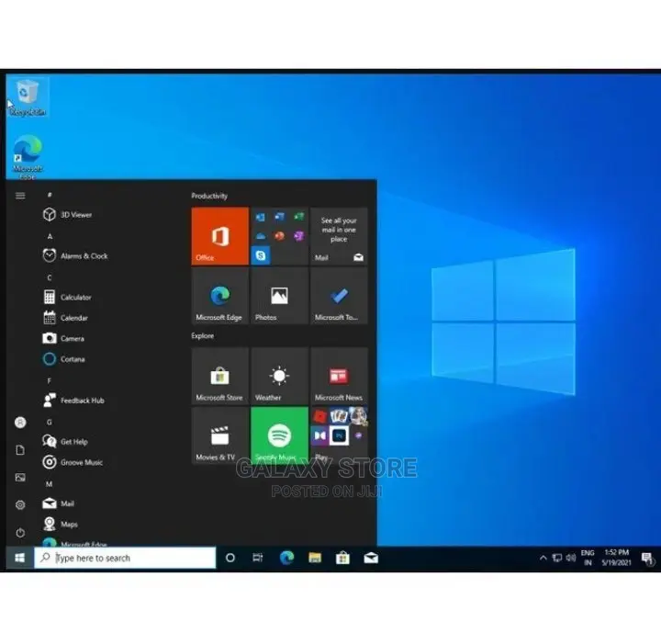The width and height of the screenshot is (661, 644).
Task: Open the Microsoft Edge desktop shortcut
Action: [28, 157]
